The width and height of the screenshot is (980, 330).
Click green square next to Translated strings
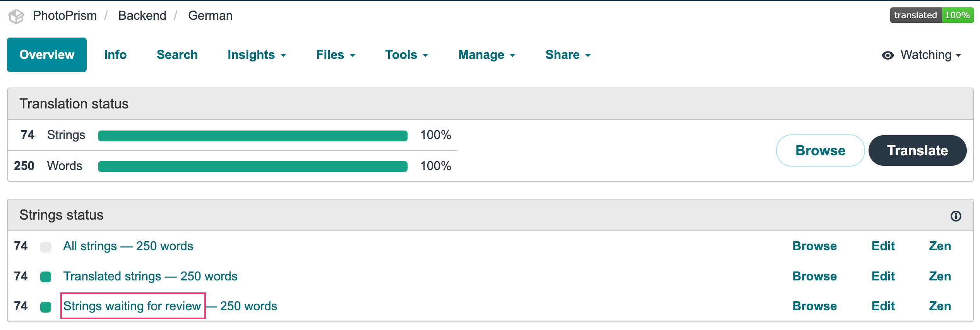pyautogui.click(x=46, y=277)
